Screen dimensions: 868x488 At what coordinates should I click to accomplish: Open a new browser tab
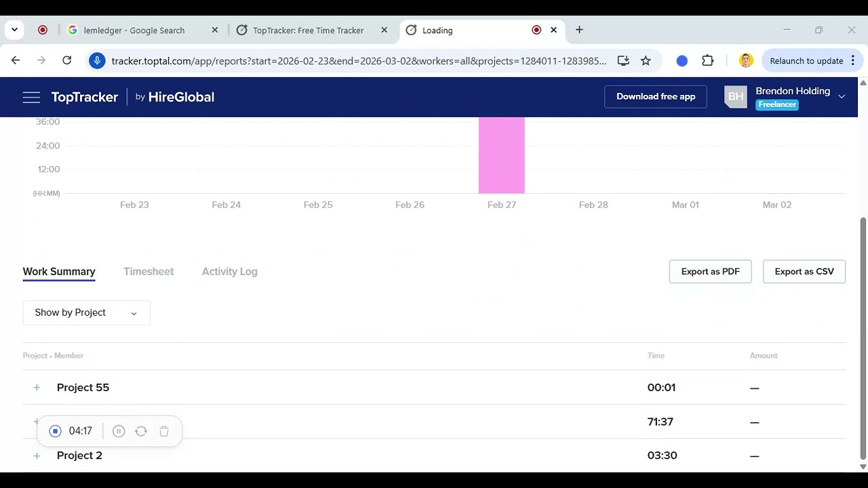[x=579, y=30]
